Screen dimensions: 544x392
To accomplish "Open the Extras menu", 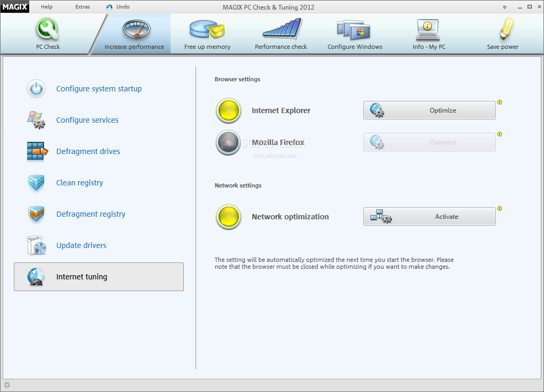I will tap(82, 6).
